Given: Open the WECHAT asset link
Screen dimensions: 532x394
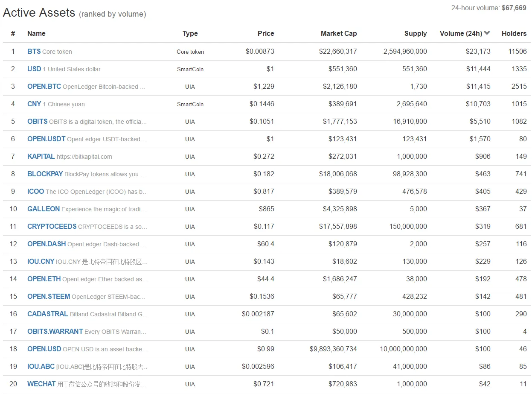Looking at the screenshot, I should [41, 384].
